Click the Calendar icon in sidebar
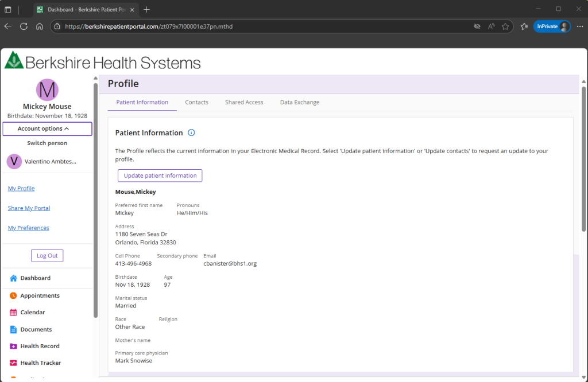 [13, 313]
